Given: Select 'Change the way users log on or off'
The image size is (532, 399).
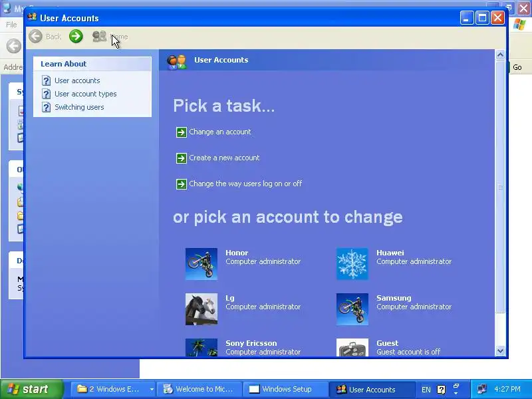Looking at the screenshot, I should coord(245,184).
